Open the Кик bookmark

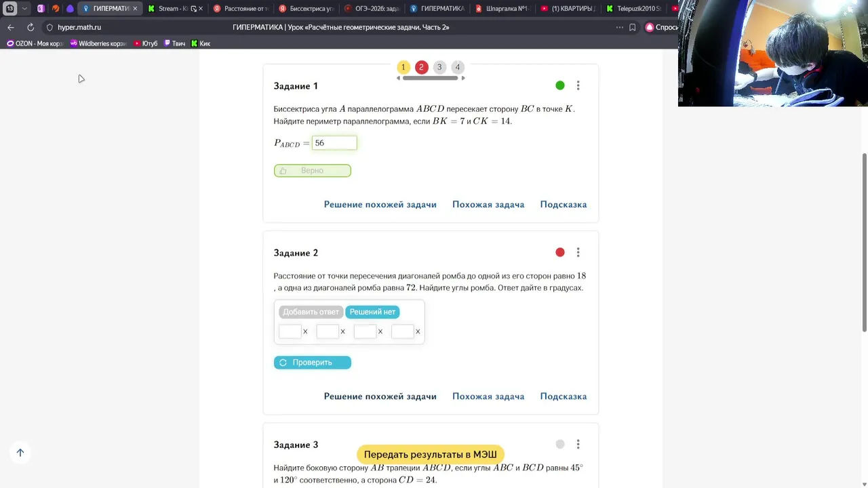click(201, 43)
